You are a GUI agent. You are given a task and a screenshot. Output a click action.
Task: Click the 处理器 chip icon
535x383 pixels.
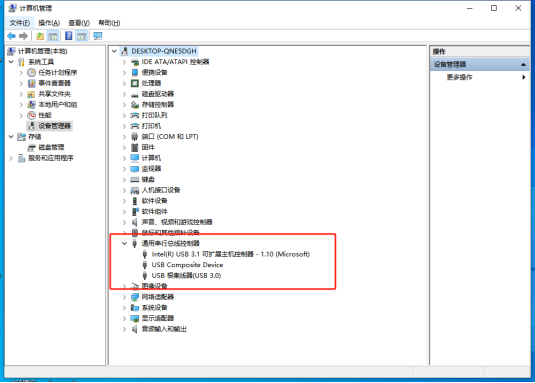point(135,83)
